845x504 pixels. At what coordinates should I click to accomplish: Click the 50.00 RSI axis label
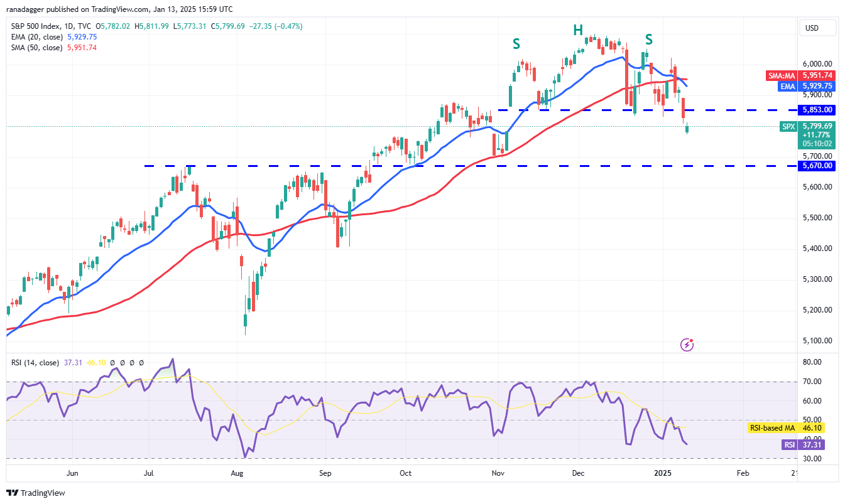click(x=812, y=420)
